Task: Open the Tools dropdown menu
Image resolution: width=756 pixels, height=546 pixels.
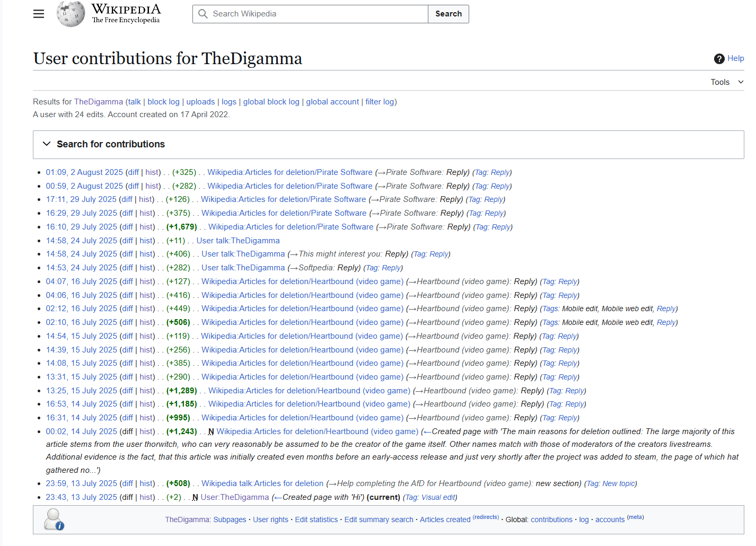Action: pyautogui.click(x=727, y=82)
